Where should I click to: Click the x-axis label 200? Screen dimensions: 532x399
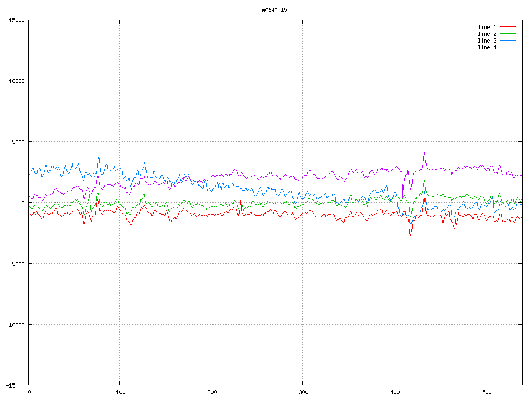pyautogui.click(x=212, y=393)
